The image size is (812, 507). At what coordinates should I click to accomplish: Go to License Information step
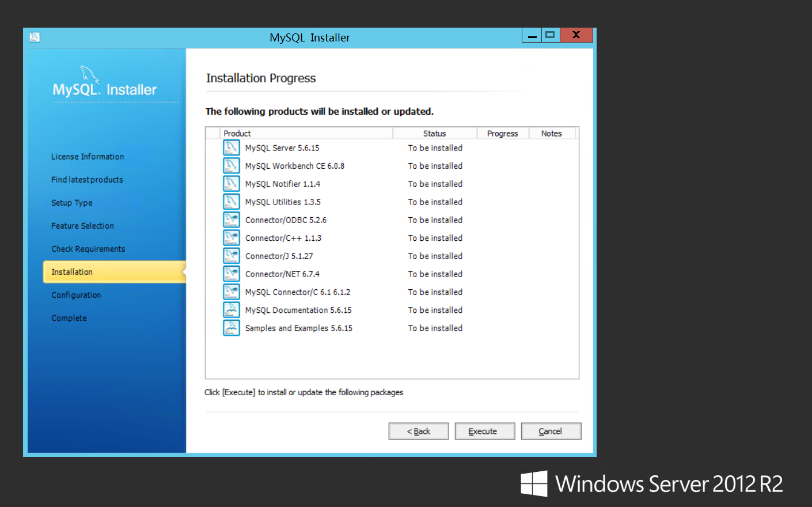[88, 157]
